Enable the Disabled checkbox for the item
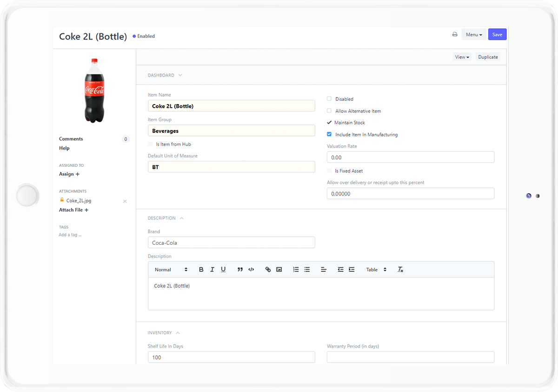 (x=329, y=99)
